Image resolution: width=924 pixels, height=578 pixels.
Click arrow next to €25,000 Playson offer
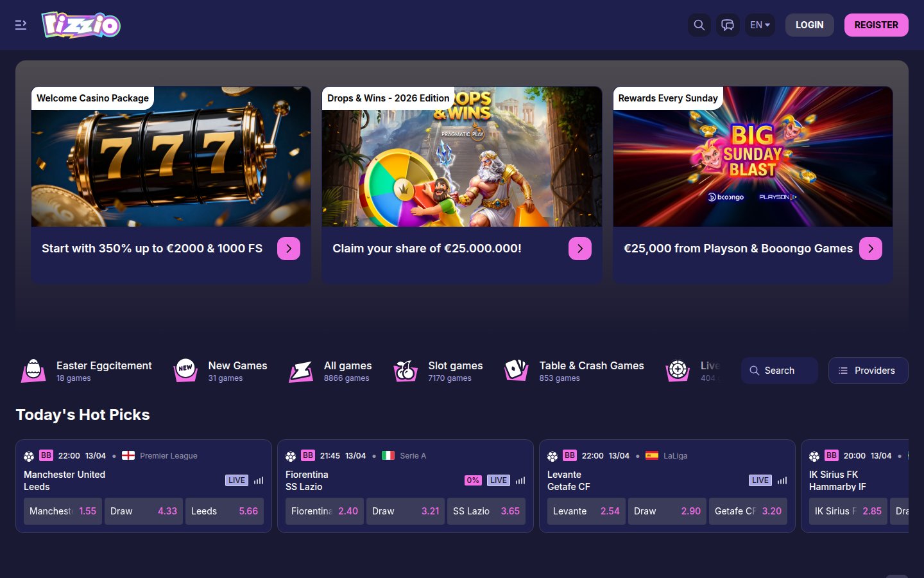coord(871,249)
